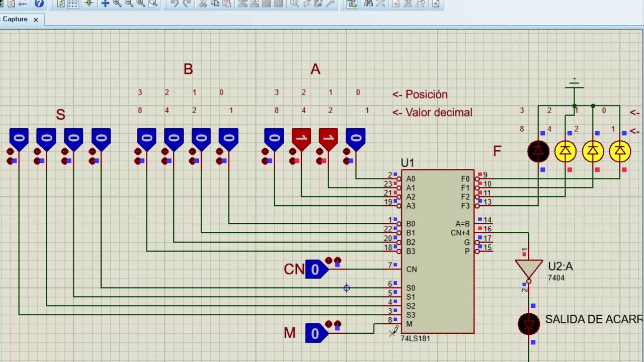Image resolution: width=644 pixels, height=362 pixels.
Task: Click the block delete icon
Action: click(278, 4)
